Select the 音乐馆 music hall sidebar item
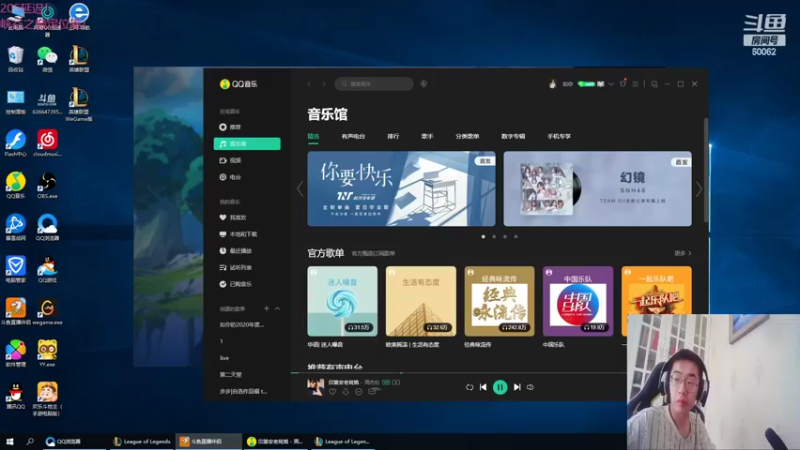 (247, 144)
